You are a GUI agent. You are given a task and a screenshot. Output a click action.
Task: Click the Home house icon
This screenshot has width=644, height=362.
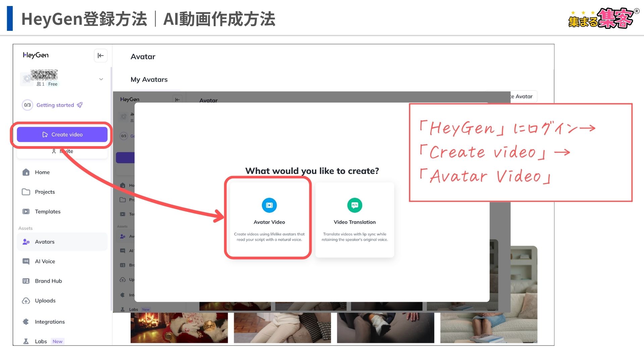[x=26, y=172]
